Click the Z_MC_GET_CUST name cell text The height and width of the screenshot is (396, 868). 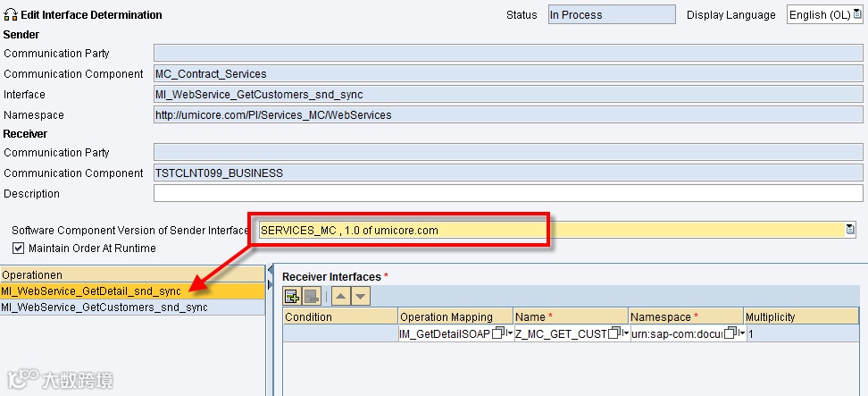pos(561,333)
